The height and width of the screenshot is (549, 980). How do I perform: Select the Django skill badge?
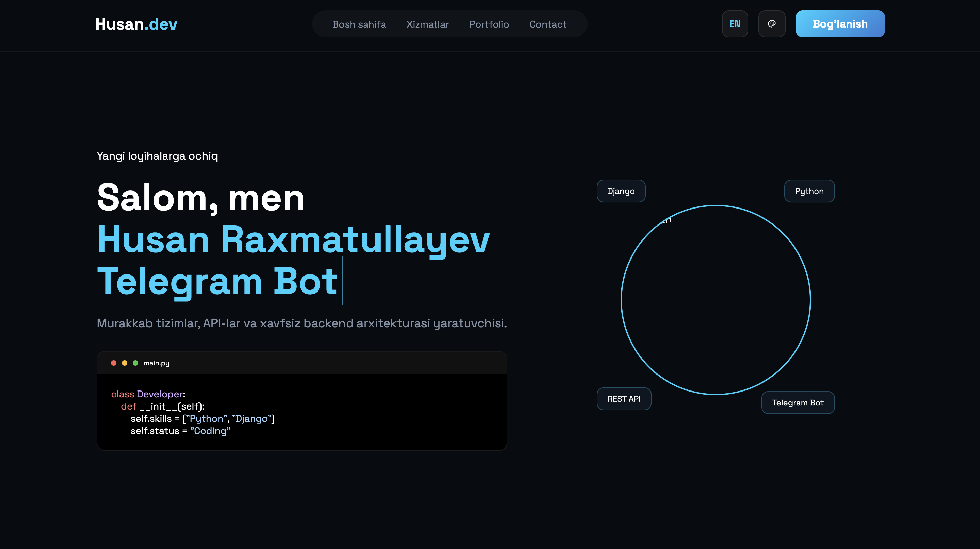click(x=621, y=191)
